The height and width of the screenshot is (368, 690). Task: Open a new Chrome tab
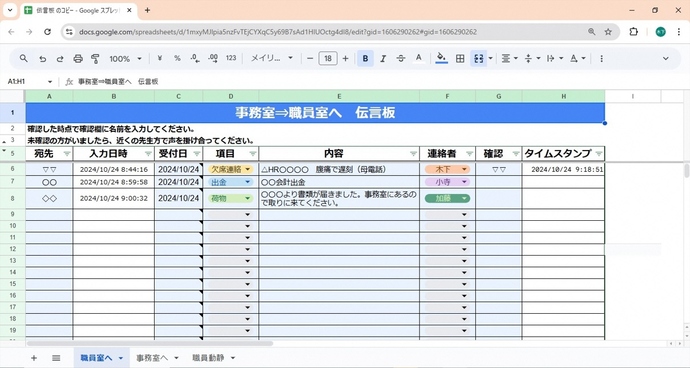point(147,10)
